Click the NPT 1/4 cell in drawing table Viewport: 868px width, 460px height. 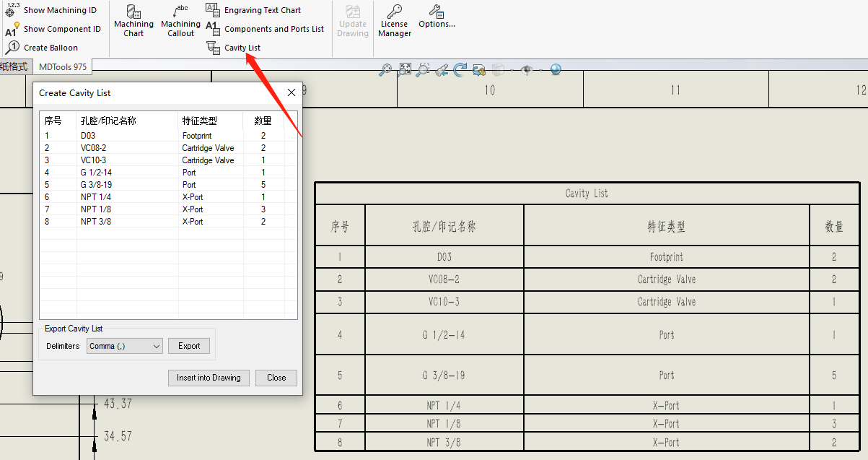click(444, 406)
